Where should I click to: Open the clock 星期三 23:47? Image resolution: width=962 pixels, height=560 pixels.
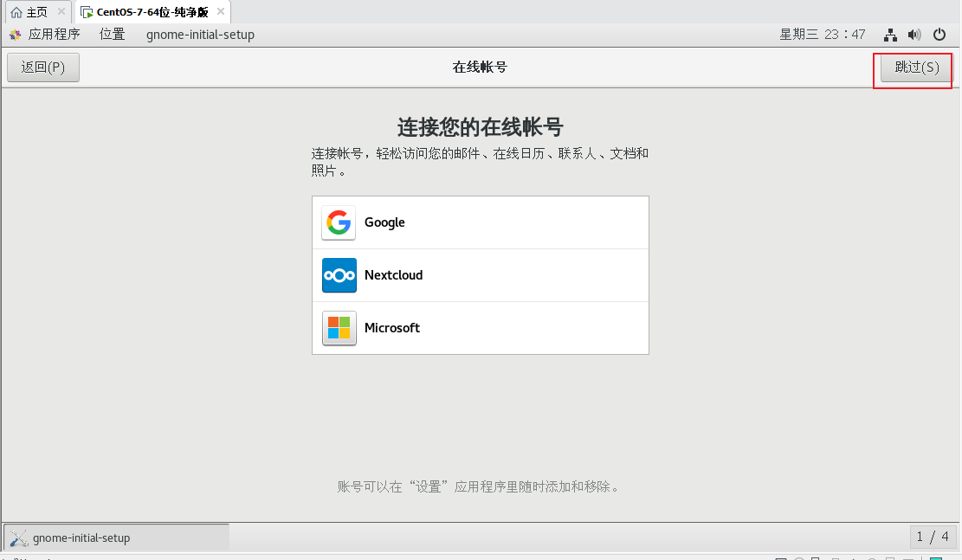point(822,35)
